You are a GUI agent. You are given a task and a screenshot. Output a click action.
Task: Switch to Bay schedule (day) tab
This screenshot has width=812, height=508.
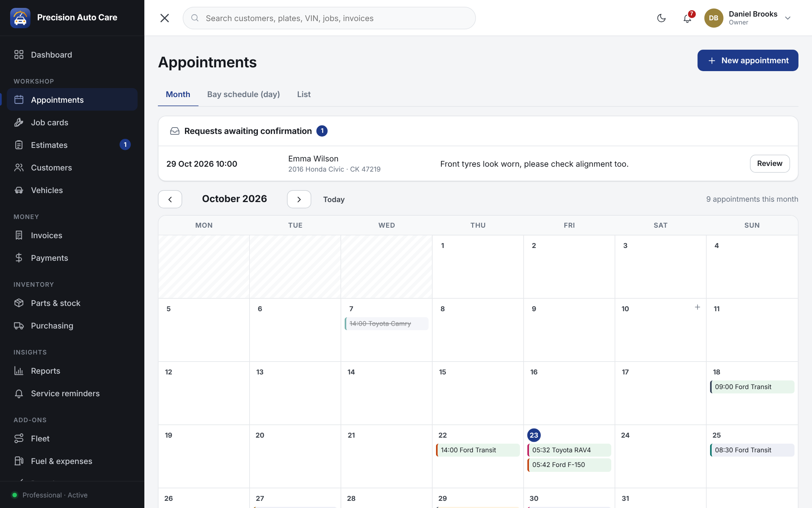(244, 94)
